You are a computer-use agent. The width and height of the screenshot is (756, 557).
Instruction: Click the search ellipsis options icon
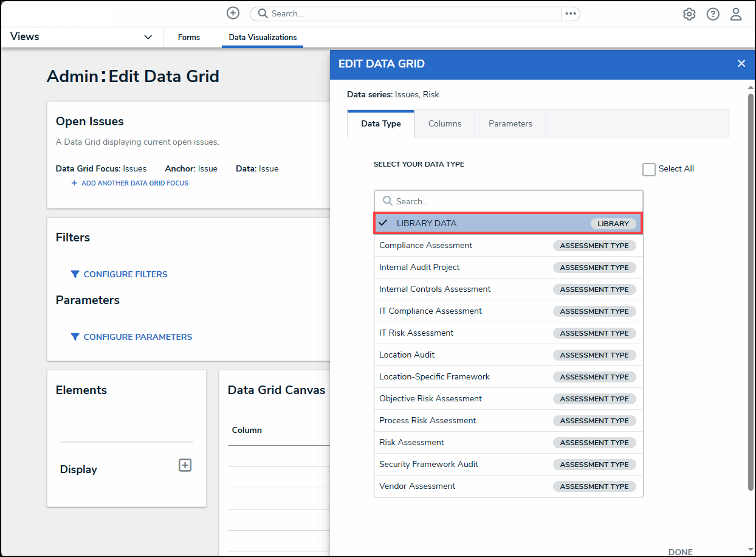click(570, 13)
